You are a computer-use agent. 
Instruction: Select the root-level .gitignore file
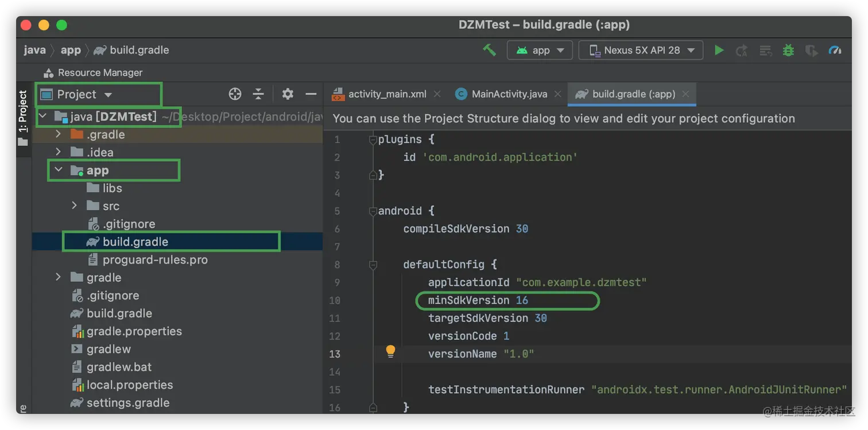[105, 295]
